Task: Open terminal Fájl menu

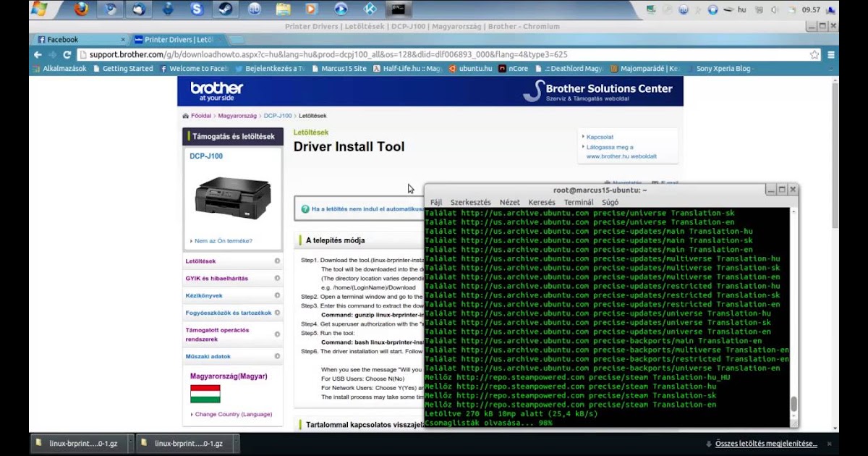Action: pos(436,203)
